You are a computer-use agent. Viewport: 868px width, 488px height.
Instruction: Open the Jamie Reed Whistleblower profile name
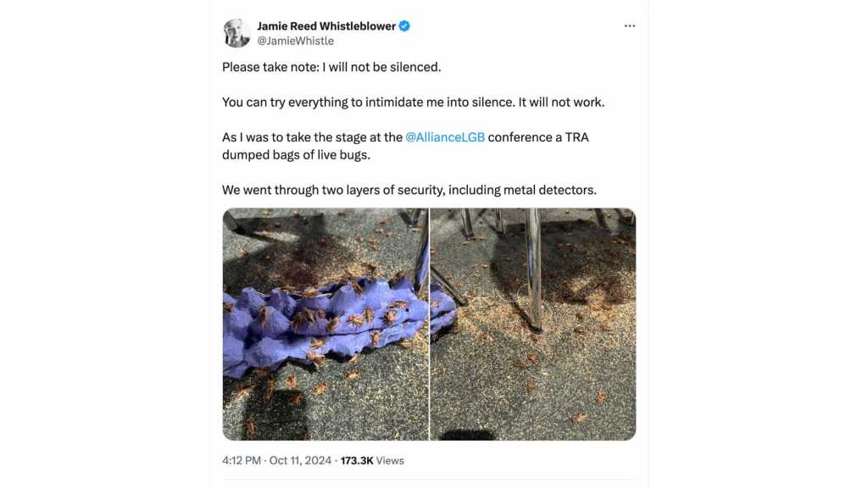[x=326, y=26]
